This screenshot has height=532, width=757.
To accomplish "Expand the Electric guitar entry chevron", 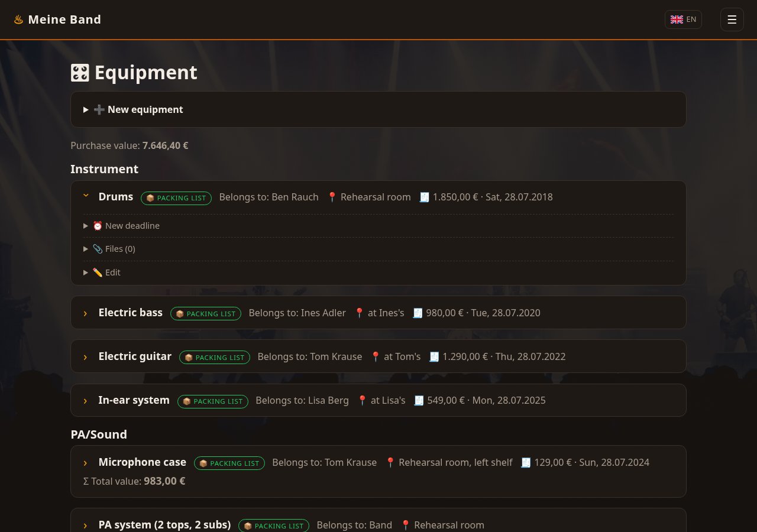I will [x=86, y=357].
